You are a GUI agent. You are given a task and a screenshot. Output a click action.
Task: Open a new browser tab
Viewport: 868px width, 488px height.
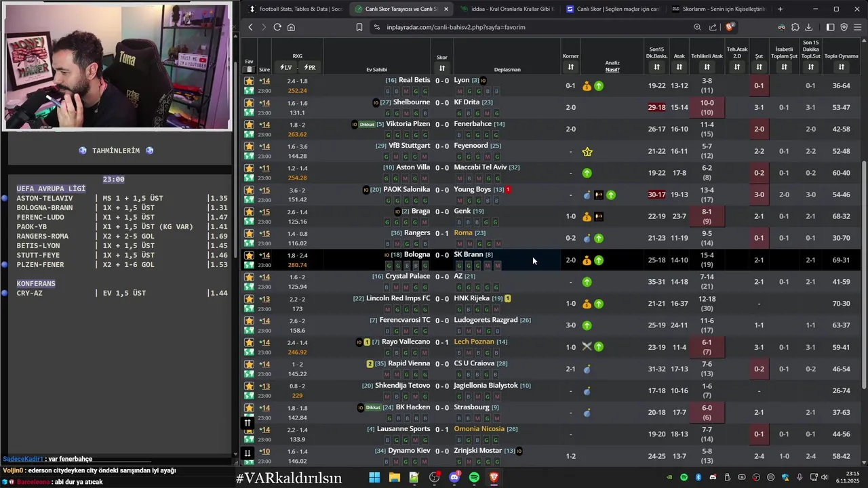[780, 9]
